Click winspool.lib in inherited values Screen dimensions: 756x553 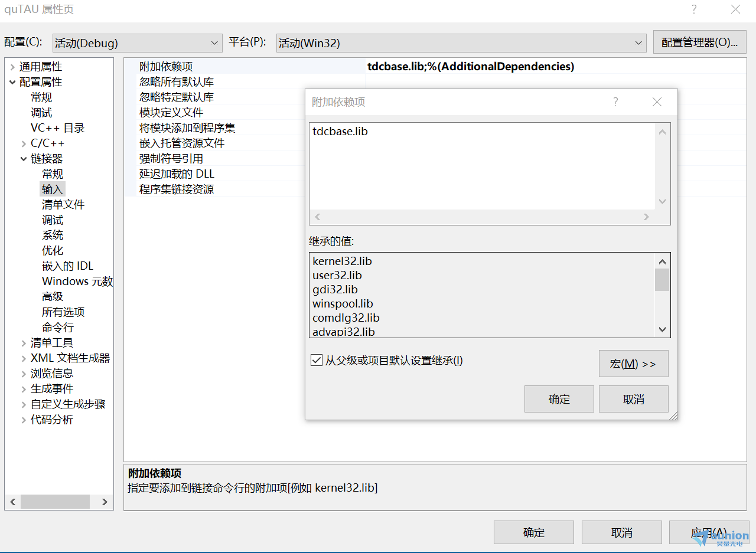(343, 303)
